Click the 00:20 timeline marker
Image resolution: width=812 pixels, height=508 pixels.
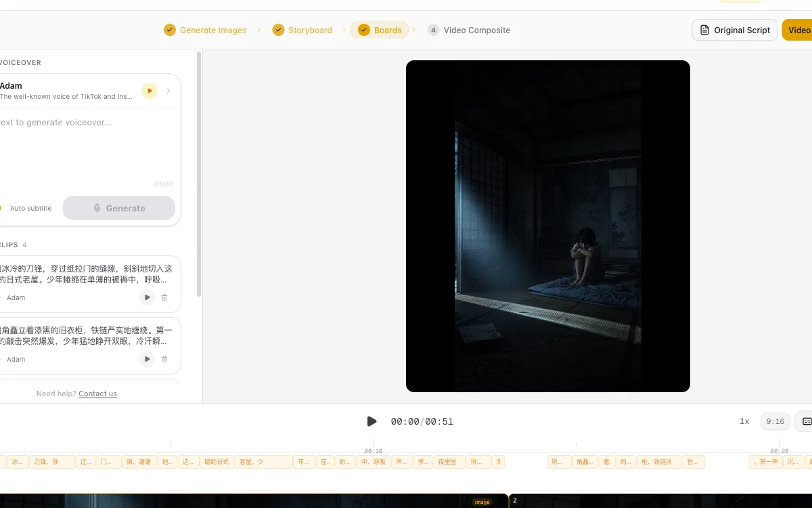[780, 450]
